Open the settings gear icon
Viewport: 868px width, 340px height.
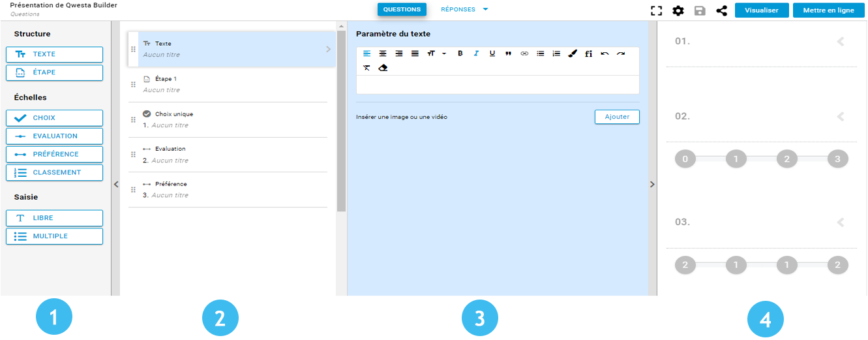pos(678,10)
